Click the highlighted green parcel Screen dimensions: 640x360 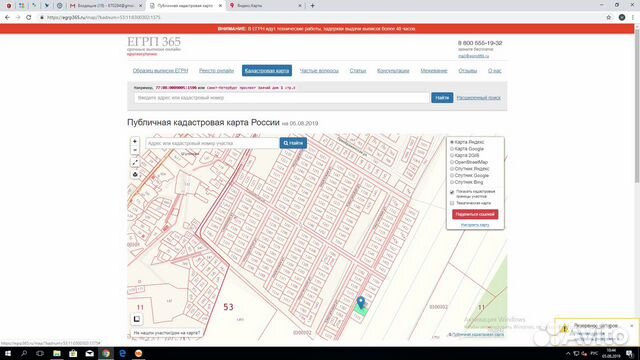coord(361,310)
